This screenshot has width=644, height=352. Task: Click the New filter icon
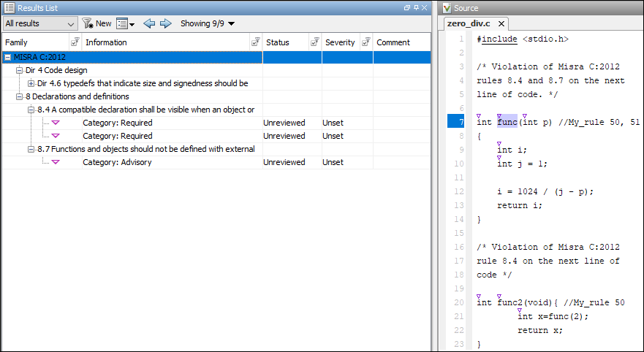88,23
